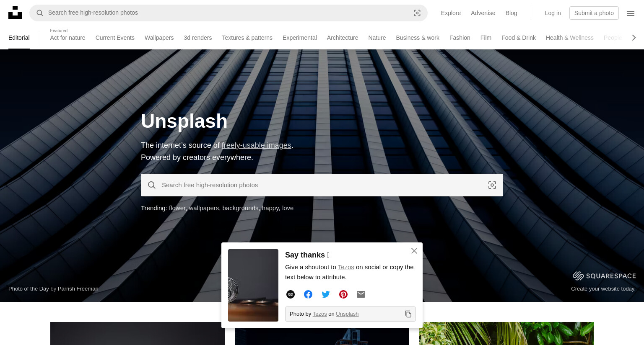Focus the hero search photos field
Viewport: 644px width, 345px height.
(x=322, y=185)
